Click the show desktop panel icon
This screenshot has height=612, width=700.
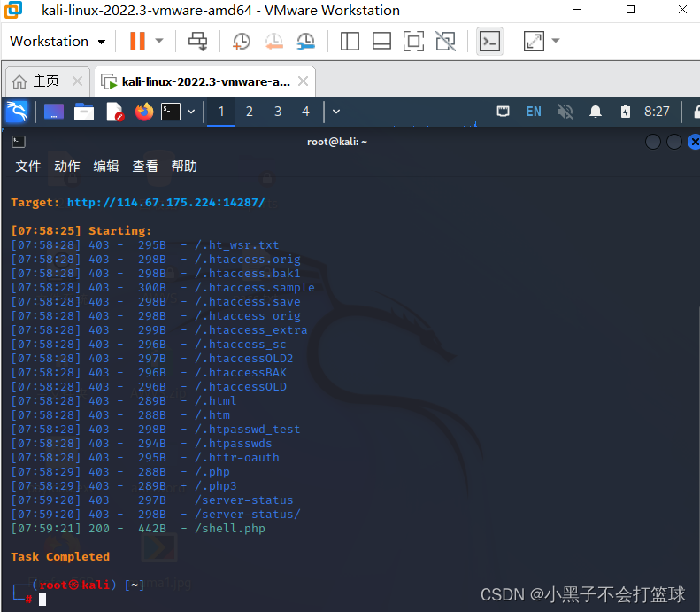[54, 112]
